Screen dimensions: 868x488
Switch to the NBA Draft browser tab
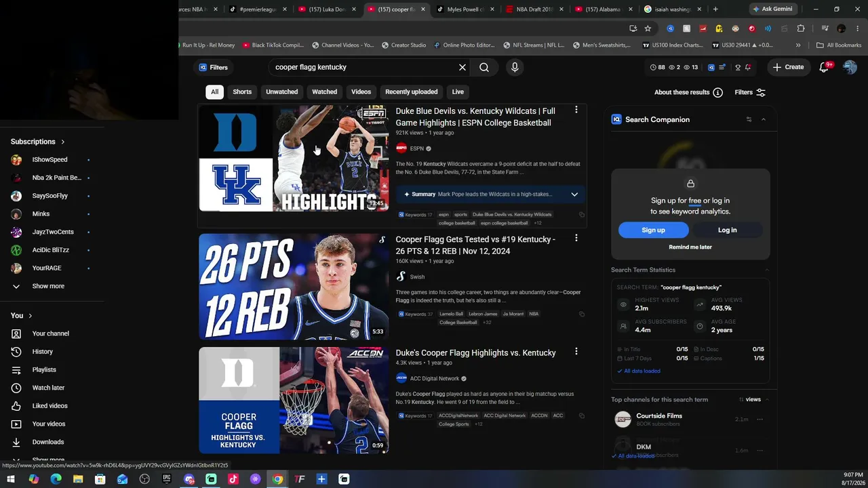point(534,9)
